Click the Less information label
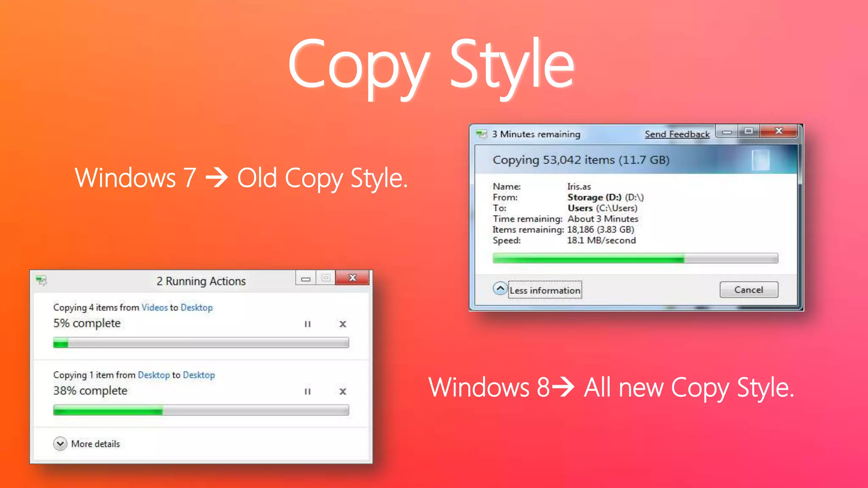 [x=545, y=290]
